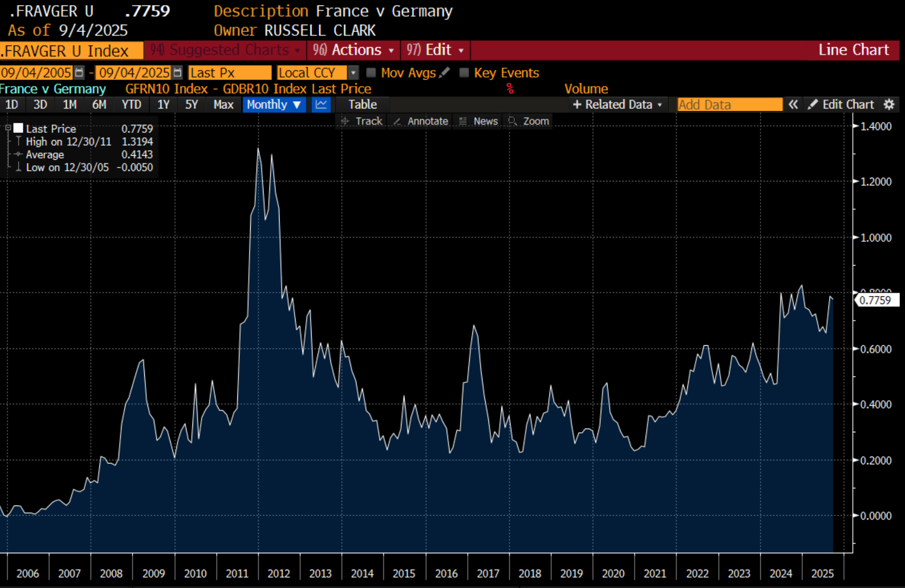Enable the Mov Avgs checkbox
This screenshot has height=588, width=905.
coord(371,72)
